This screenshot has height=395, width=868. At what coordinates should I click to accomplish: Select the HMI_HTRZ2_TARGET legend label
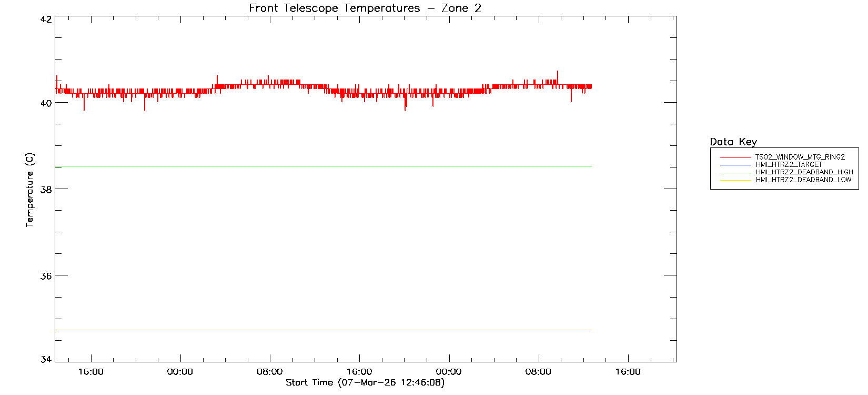coord(789,164)
